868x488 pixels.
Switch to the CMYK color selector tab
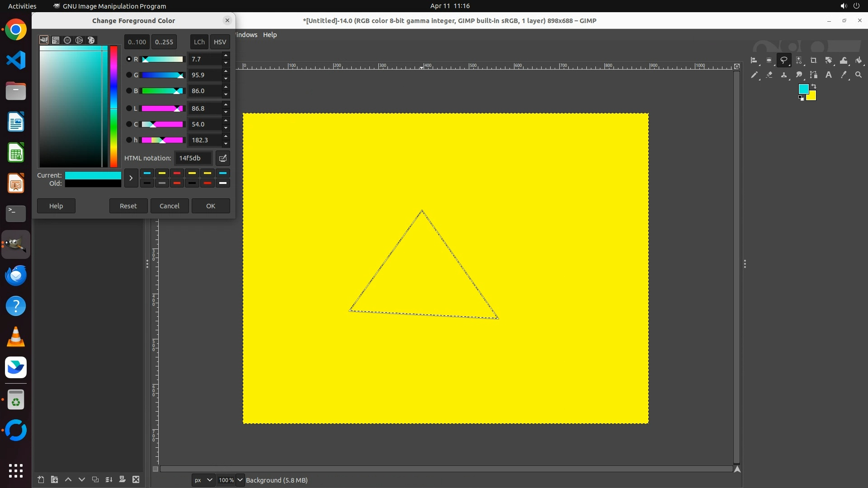(56, 40)
